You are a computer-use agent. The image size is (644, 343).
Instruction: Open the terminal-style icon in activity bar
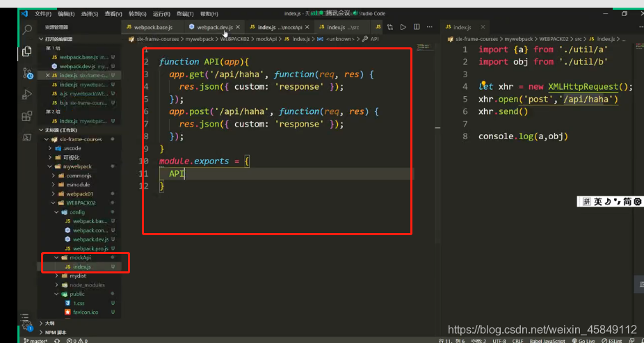click(27, 138)
